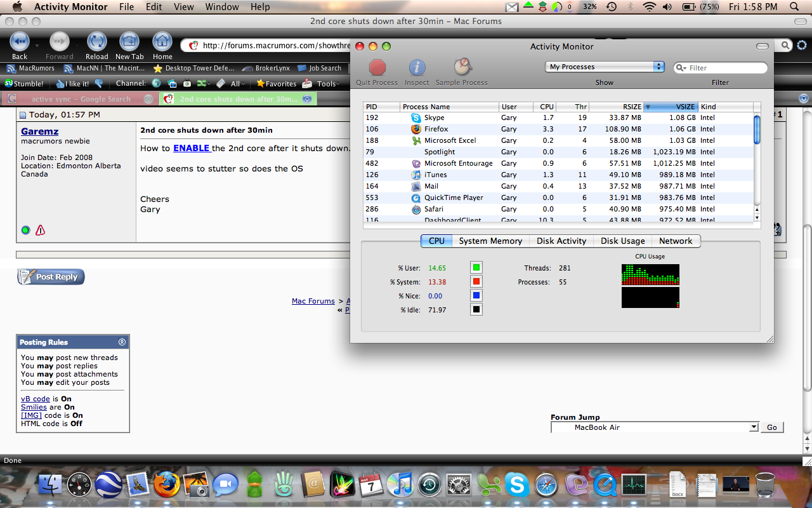Viewport: 812px width, 508px height.
Task: Open the Back button history arrow
Action: point(37,46)
